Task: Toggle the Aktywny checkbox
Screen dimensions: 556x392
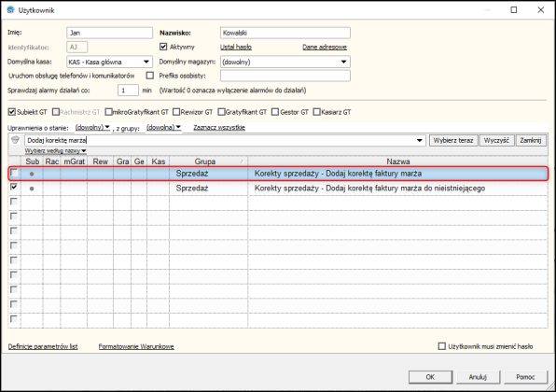Action: (x=163, y=47)
